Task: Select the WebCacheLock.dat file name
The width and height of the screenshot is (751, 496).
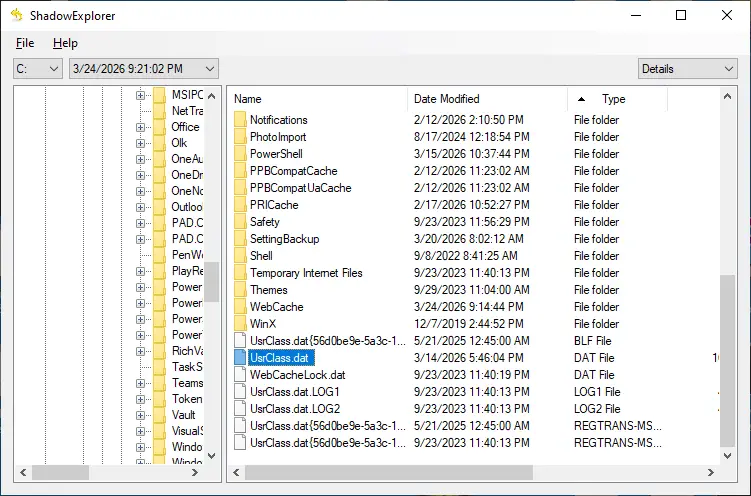Action: (x=297, y=375)
